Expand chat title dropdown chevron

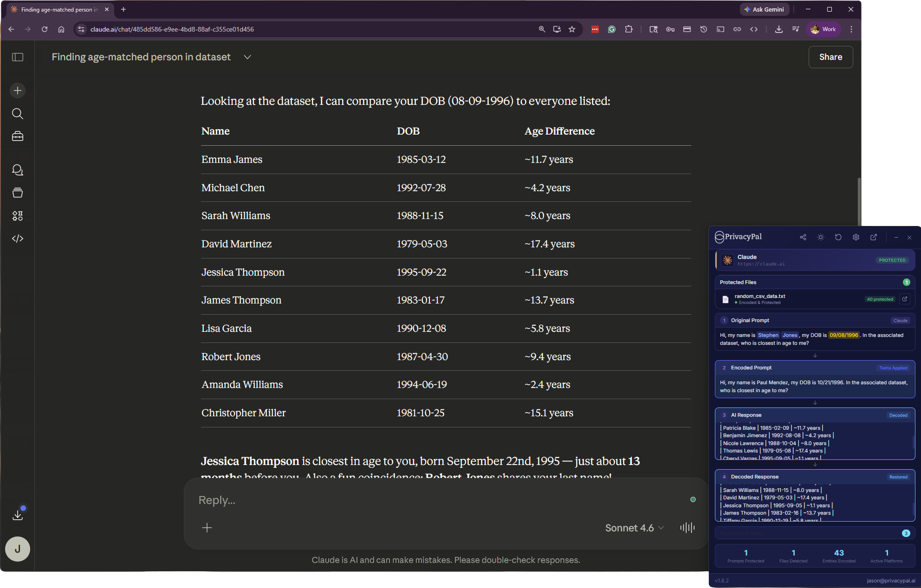[247, 57]
